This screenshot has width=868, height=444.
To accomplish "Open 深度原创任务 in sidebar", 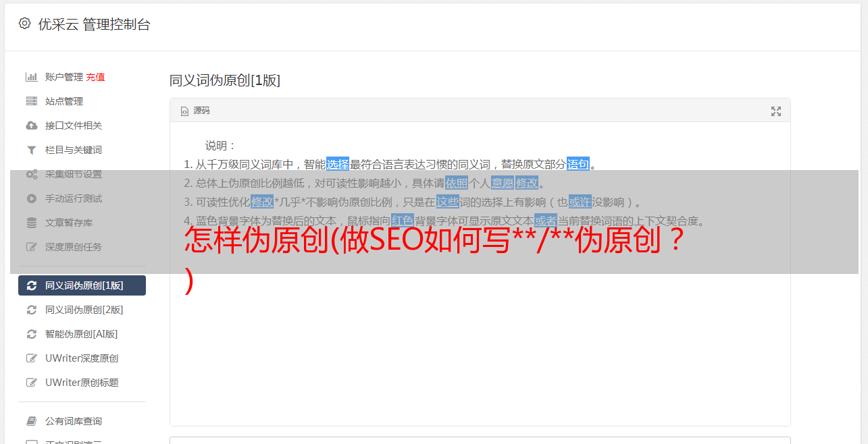I will tap(82, 247).
